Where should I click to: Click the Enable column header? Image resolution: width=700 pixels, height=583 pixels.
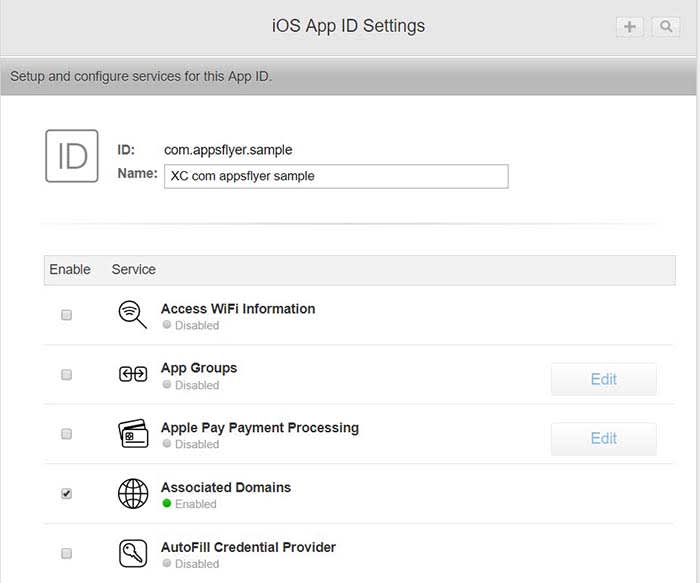[x=70, y=269]
